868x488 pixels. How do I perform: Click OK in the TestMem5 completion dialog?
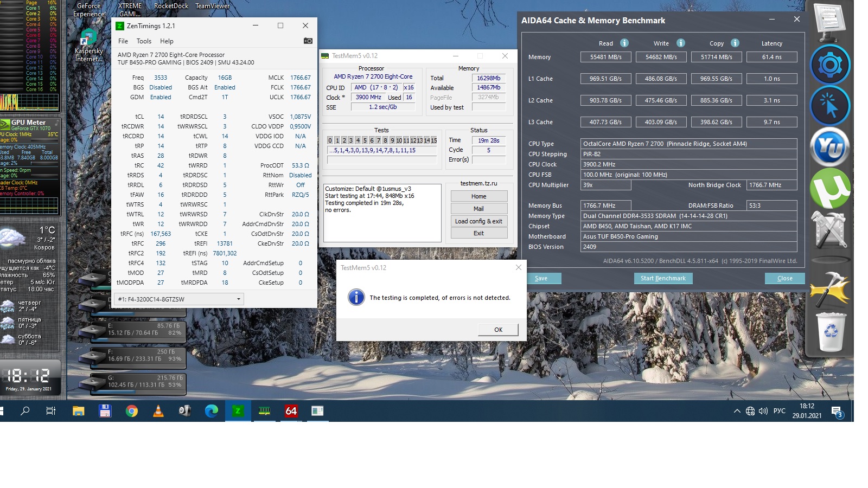[x=498, y=330]
